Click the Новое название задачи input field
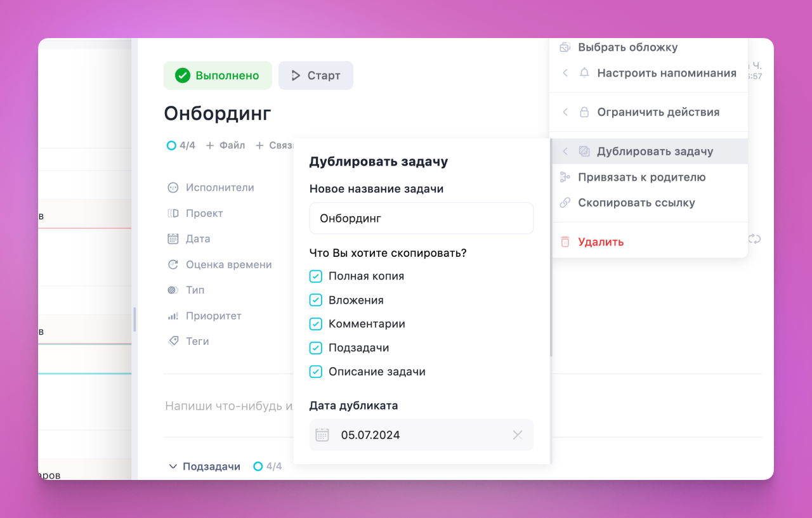The height and width of the screenshot is (518, 812). [421, 218]
